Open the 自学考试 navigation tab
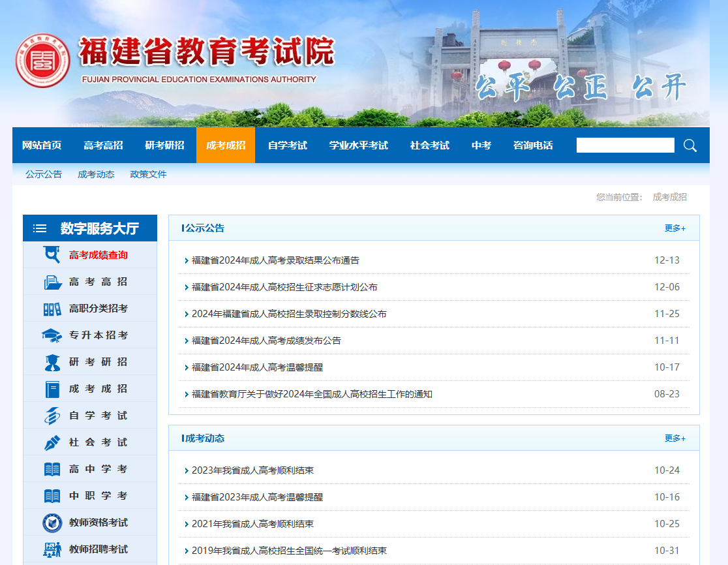The height and width of the screenshot is (565, 728). pyautogui.click(x=287, y=145)
